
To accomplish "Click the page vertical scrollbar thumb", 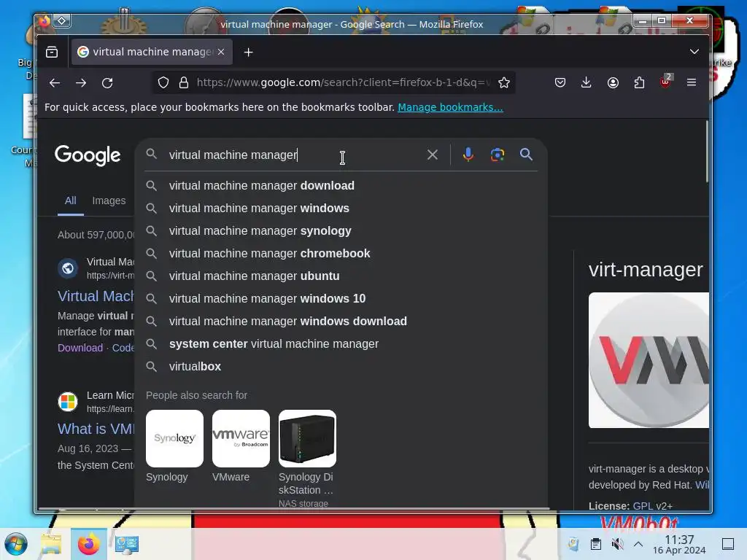I will click(x=707, y=152).
